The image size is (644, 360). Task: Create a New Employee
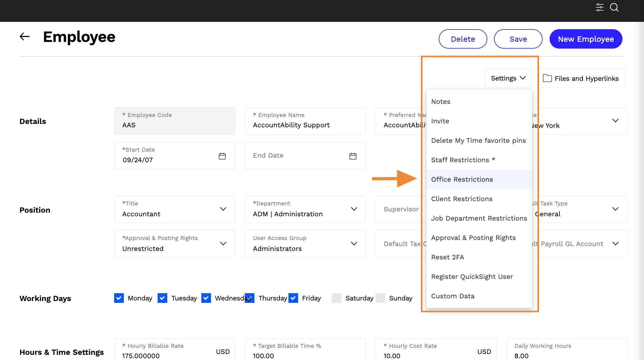click(586, 39)
